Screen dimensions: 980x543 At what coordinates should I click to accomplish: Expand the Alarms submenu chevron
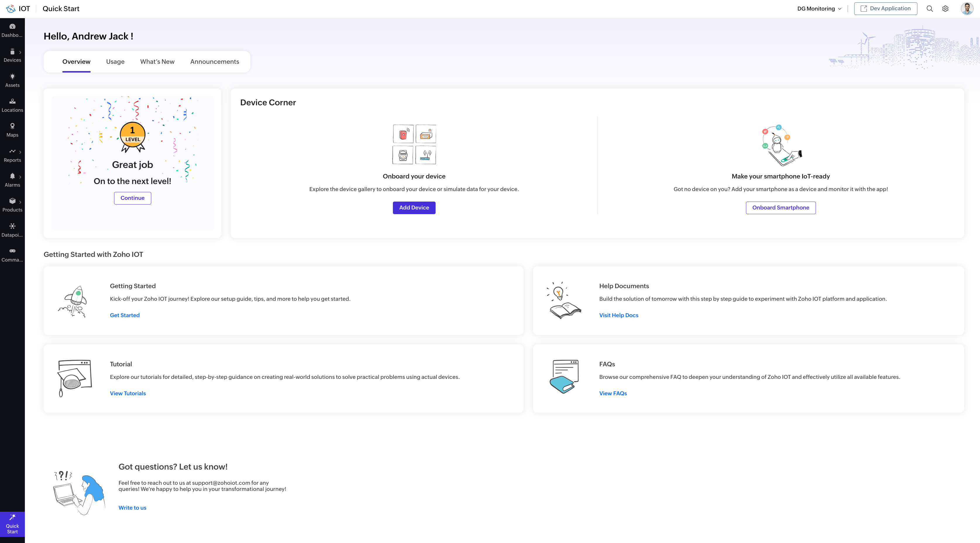(x=20, y=177)
